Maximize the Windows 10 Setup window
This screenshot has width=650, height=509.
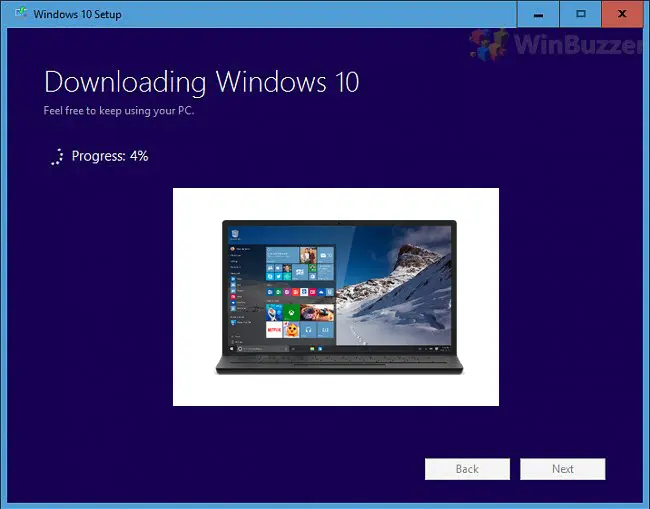580,14
